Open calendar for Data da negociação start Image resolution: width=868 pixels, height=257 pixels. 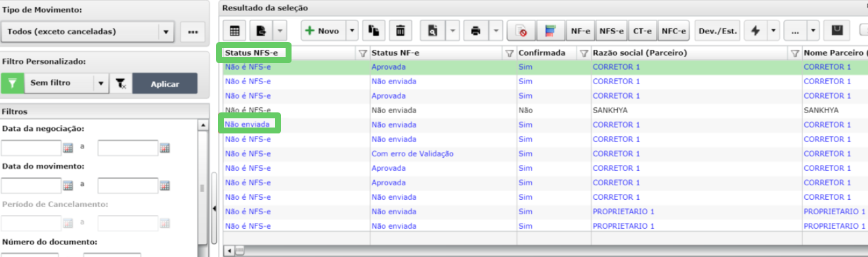click(x=67, y=148)
